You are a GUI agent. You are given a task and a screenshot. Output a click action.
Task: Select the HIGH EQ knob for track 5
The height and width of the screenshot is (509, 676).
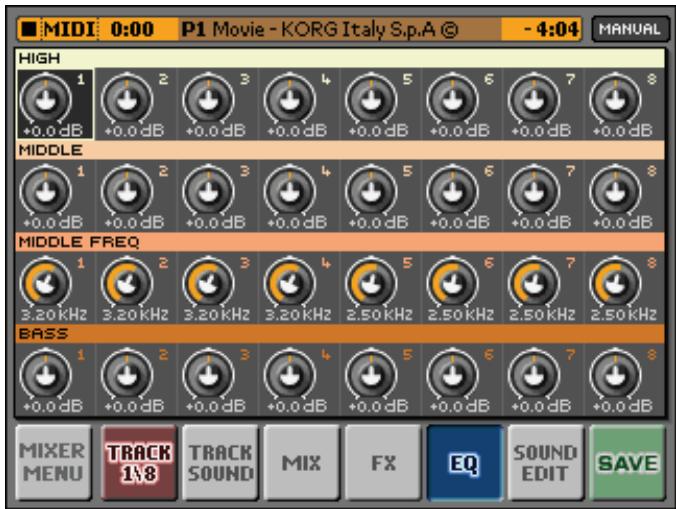point(371,99)
